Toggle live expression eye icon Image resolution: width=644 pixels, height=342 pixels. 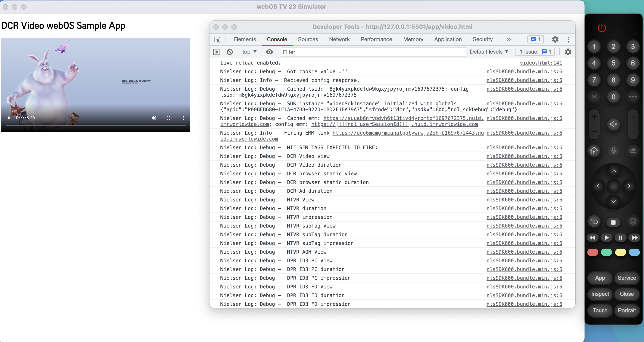pos(269,52)
